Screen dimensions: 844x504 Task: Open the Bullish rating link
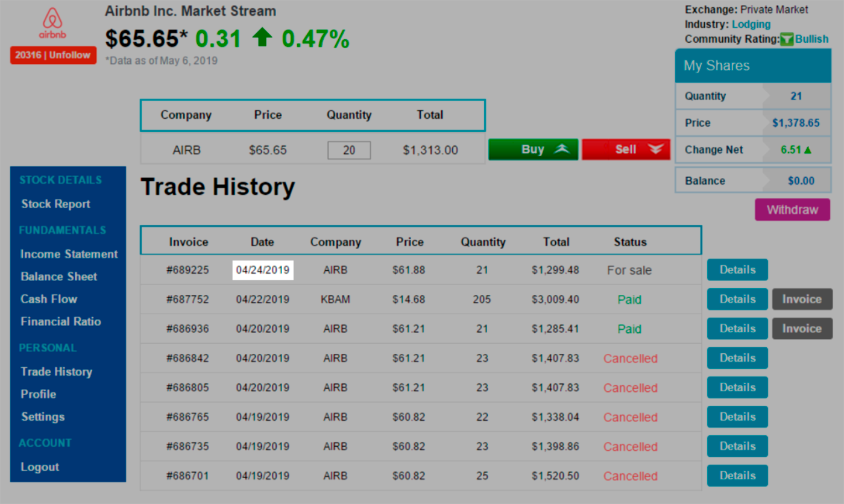point(811,39)
